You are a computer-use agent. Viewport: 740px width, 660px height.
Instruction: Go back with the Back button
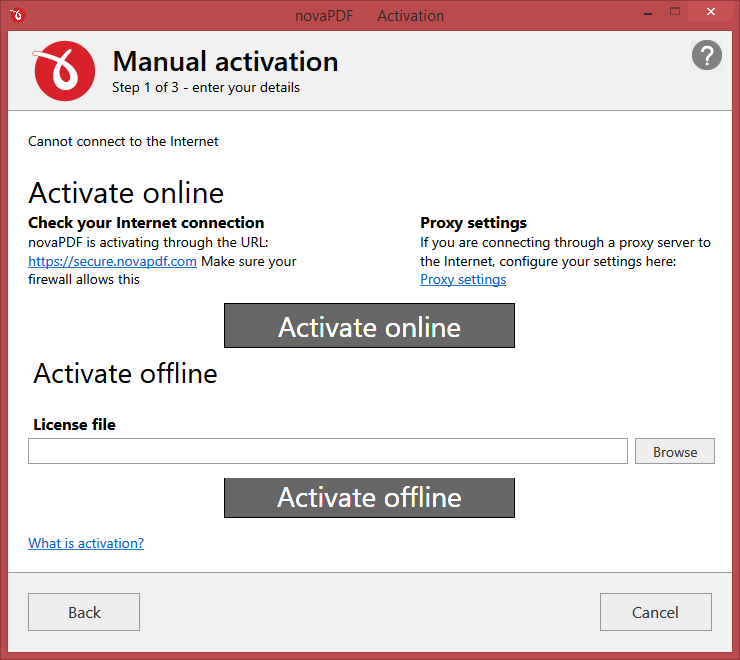click(x=84, y=612)
